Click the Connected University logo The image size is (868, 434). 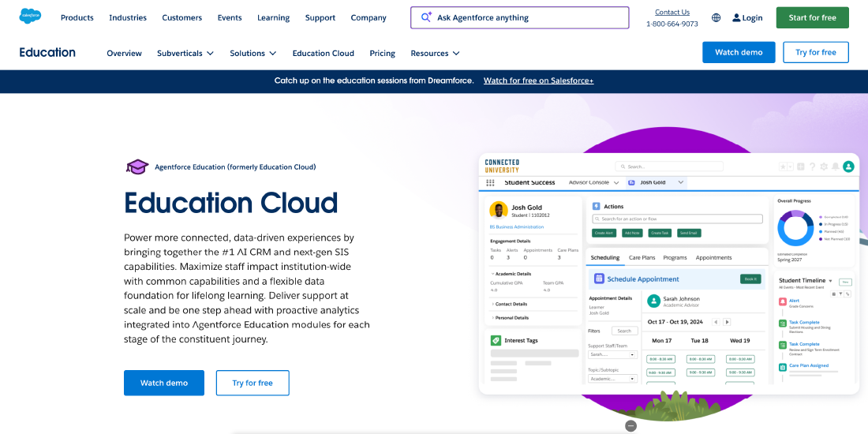click(502, 166)
